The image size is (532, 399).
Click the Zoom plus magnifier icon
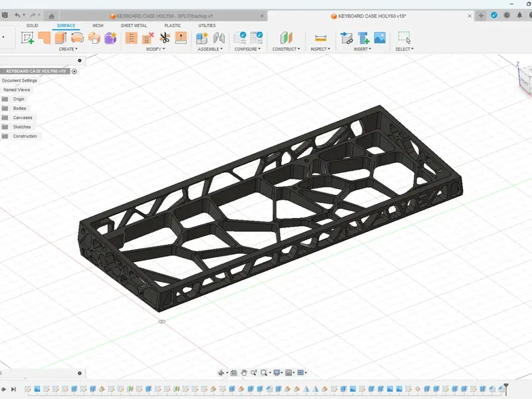pos(253,373)
